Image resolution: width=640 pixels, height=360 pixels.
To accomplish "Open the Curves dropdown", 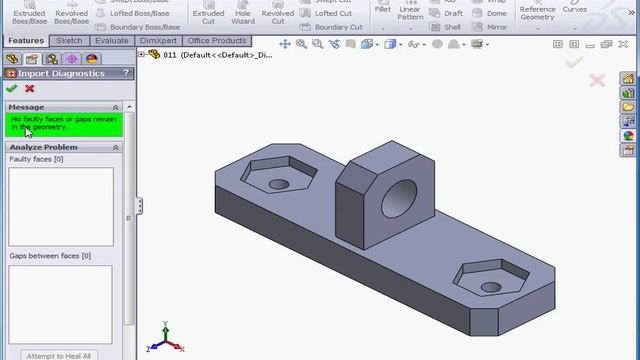I will [574, 29].
